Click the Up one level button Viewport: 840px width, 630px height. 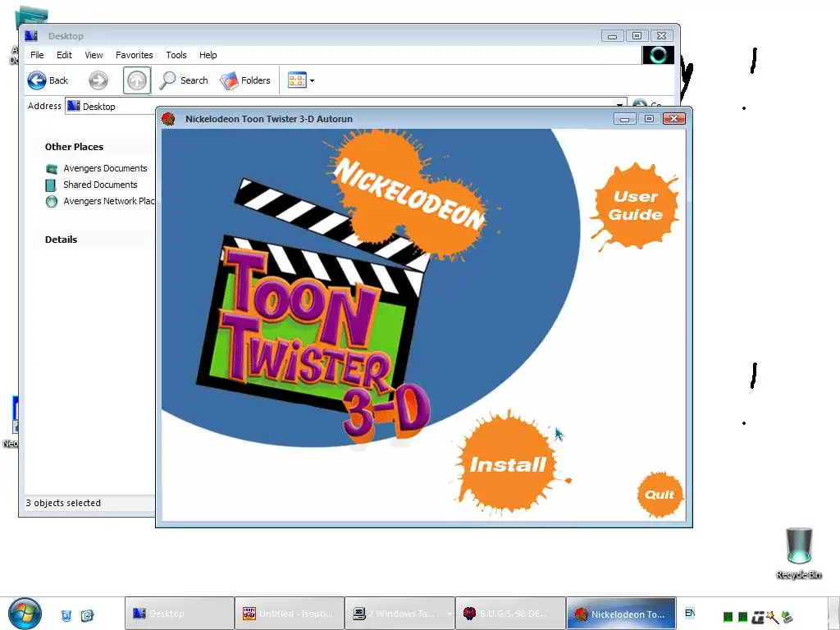[137, 80]
